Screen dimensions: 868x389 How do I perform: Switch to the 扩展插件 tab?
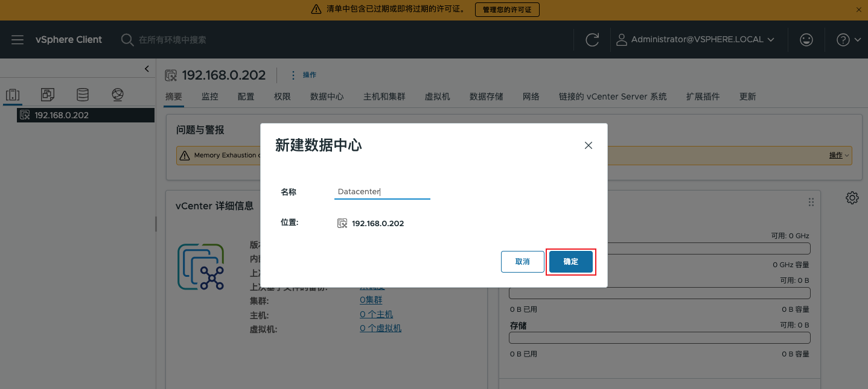click(x=703, y=96)
